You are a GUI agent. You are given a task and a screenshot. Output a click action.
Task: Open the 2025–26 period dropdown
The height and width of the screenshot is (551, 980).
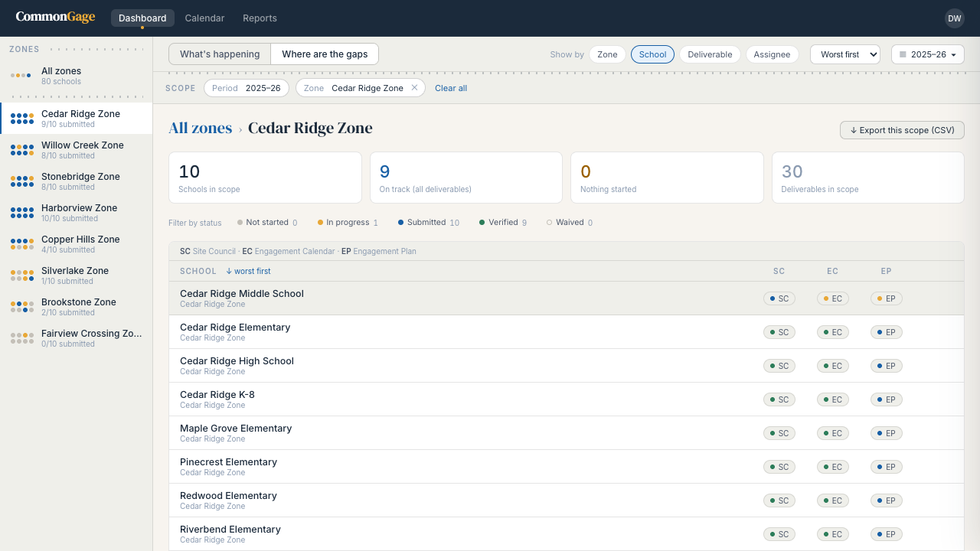pyautogui.click(x=928, y=54)
